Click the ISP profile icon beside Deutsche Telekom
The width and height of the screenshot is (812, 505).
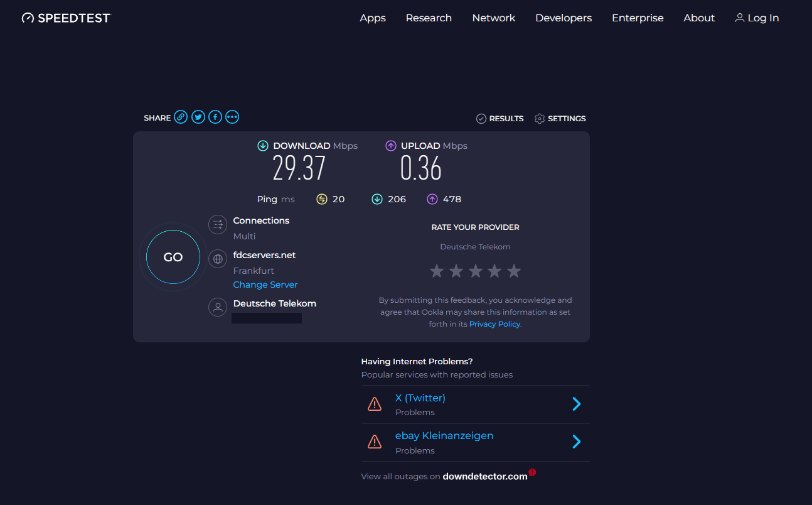(x=218, y=307)
